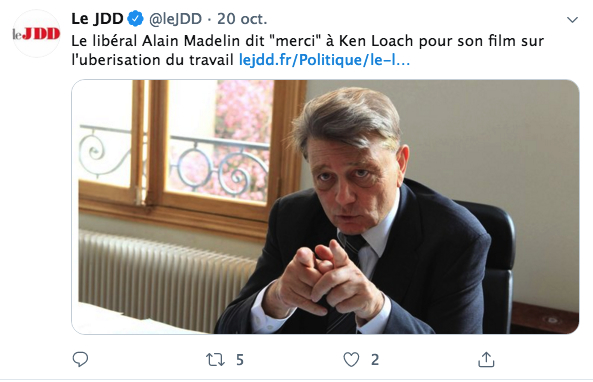
Task: Click the tweet text mentioning Ken Loach
Action: 307,50
